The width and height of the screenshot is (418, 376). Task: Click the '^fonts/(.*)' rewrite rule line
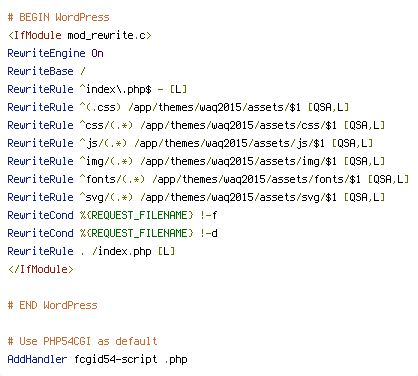208,179
